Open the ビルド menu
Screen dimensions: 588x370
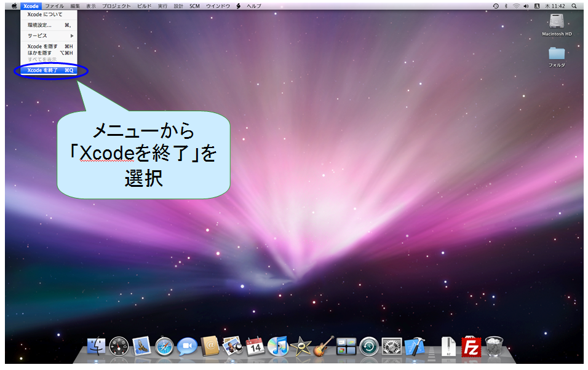point(145,6)
